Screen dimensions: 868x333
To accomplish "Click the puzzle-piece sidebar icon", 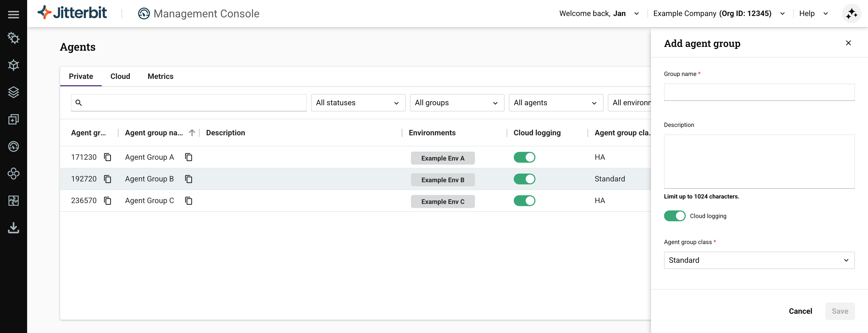I will tap(14, 201).
